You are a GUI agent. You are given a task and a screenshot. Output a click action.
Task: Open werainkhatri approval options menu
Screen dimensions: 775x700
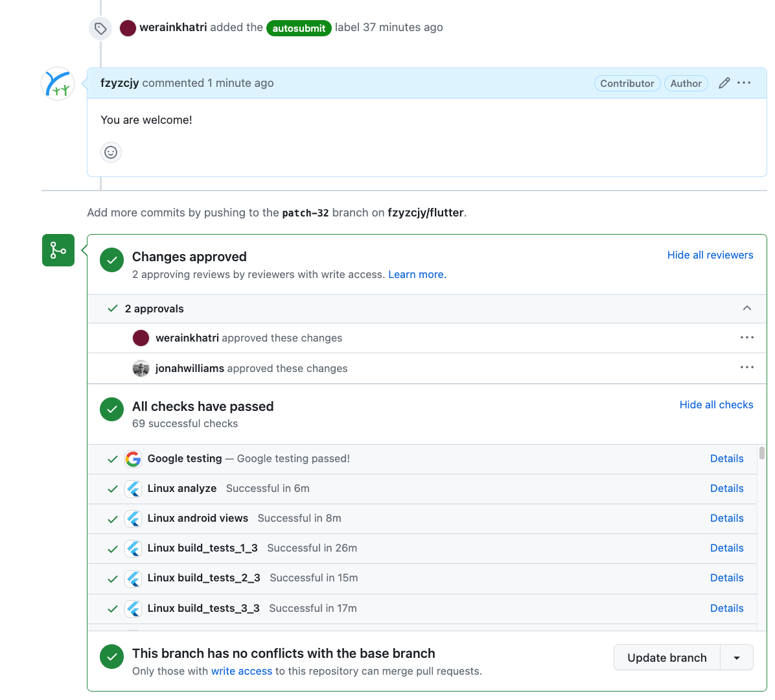[747, 338]
